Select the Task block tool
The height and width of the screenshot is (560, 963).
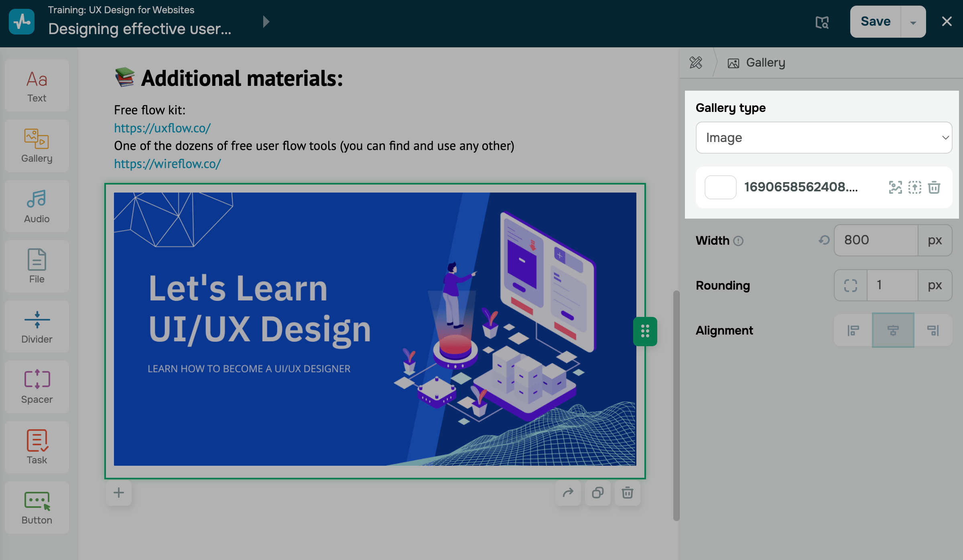pyautogui.click(x=37, y=447)
